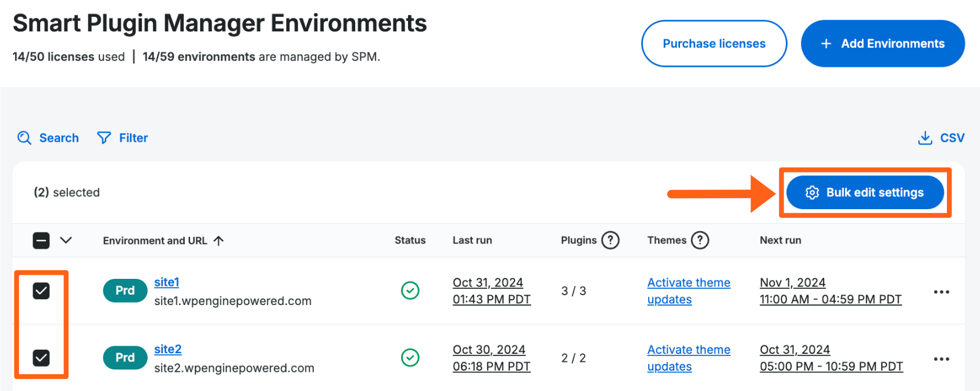Click the Plugins column header text
Viewport: 980px width, 391px height.
click(579, 241)
